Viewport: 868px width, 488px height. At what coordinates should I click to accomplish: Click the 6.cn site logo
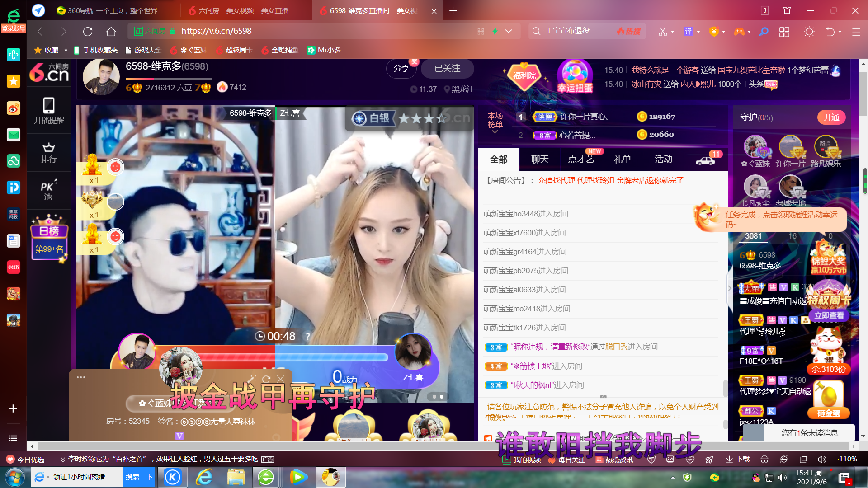click(x=49, y=72)
